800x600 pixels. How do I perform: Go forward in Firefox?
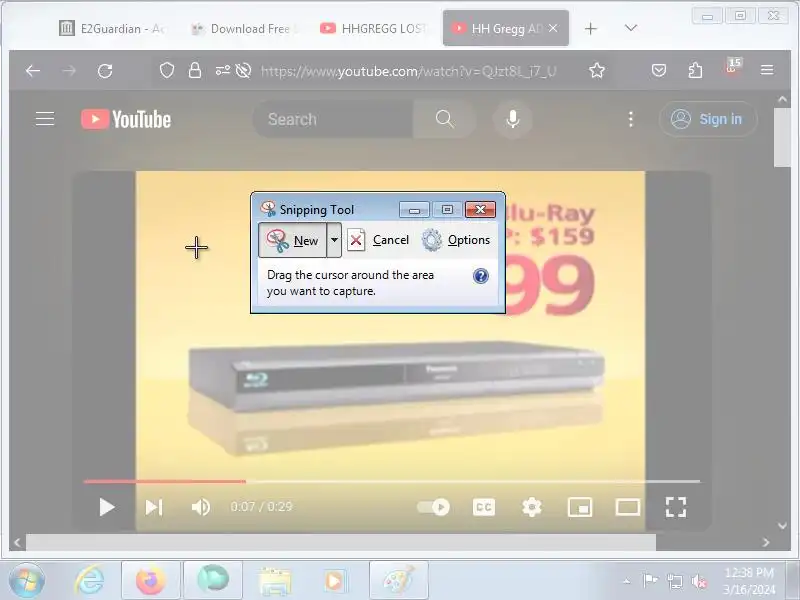coord(69,70)
